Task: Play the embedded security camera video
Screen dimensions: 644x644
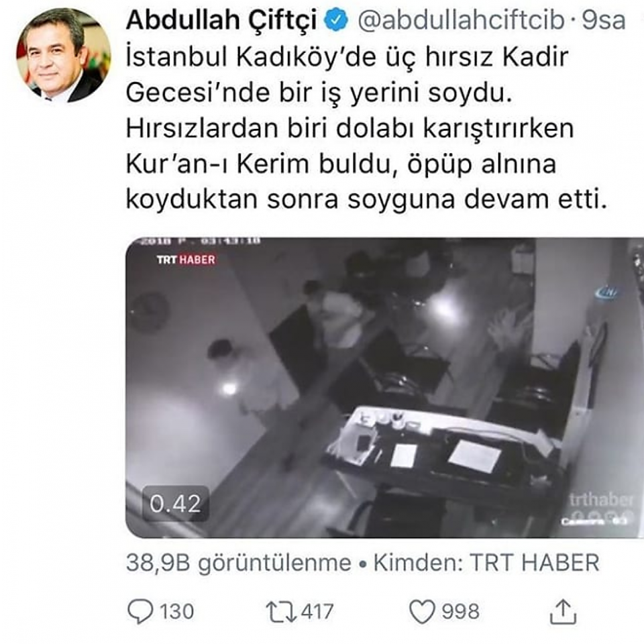Action: (x=384, y=388)
